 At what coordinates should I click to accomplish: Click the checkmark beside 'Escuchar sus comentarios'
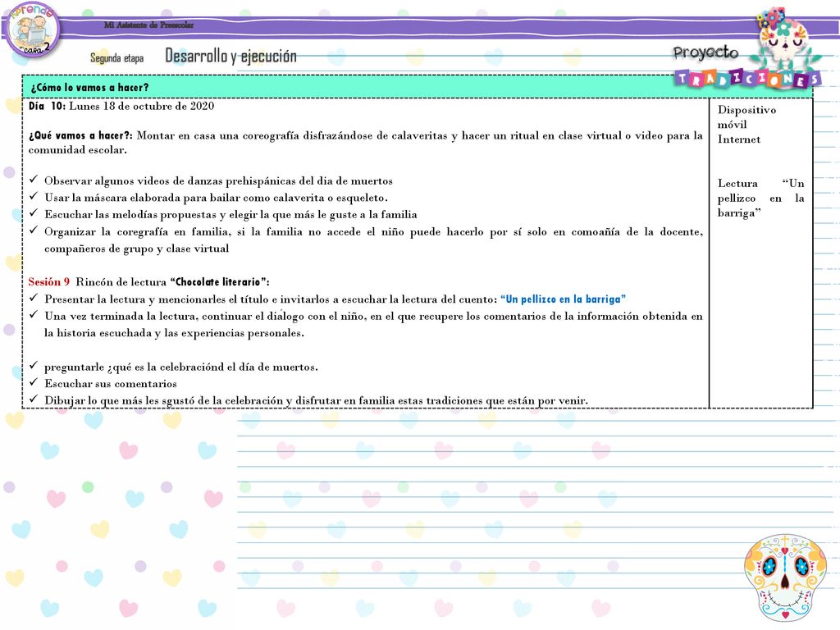(x=34, y=382)
